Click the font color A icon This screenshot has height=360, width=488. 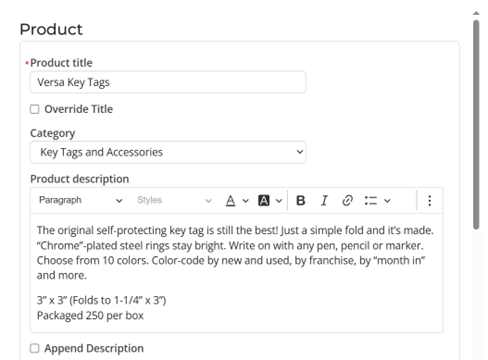(x=230, y=200)
